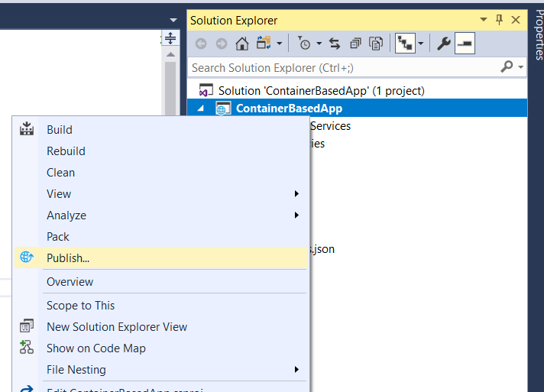This screenshot has width=544, height=392.
Task: Click the editor split window handle
Action: (x=170, y=38)
